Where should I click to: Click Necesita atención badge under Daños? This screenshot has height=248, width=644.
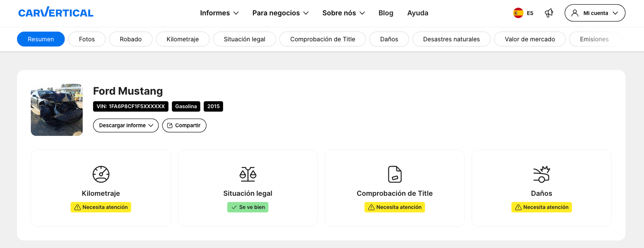[x=542, y=207]
